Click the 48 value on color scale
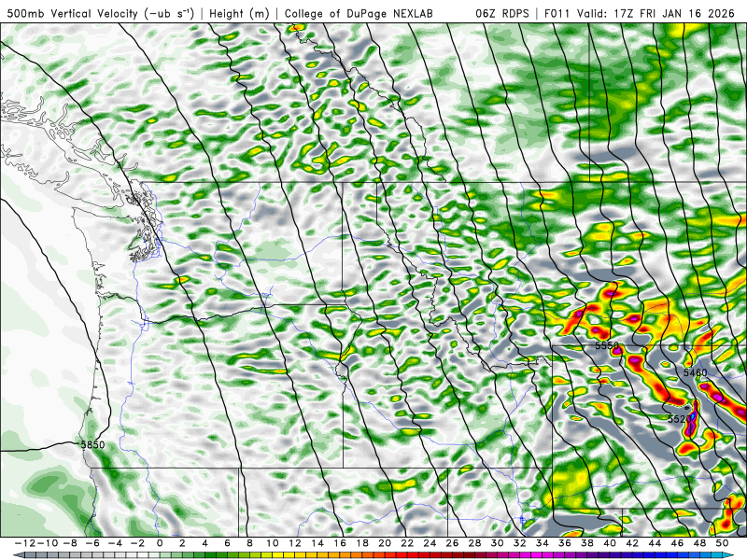Screen dimensions: 747x560 point(699,543)
